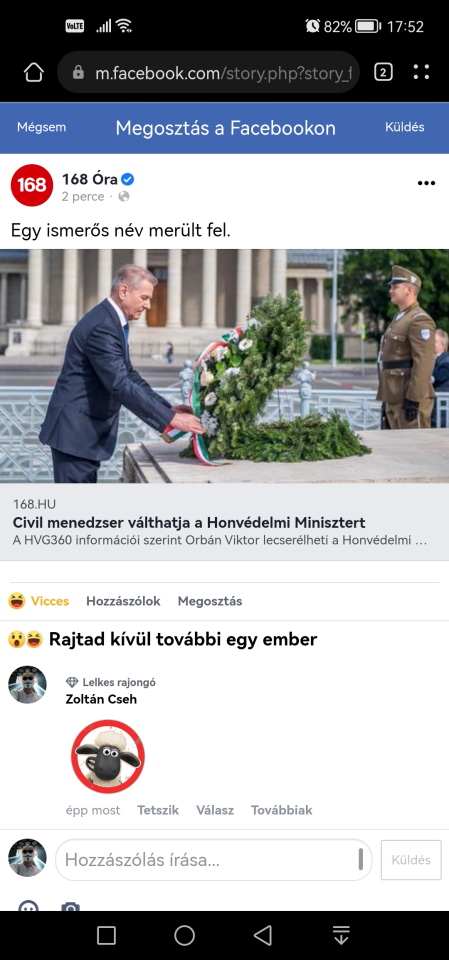Tap the camera icon below comment box
Image resolution: width=449 pixels, height=960 pixels.
point(70,907)
